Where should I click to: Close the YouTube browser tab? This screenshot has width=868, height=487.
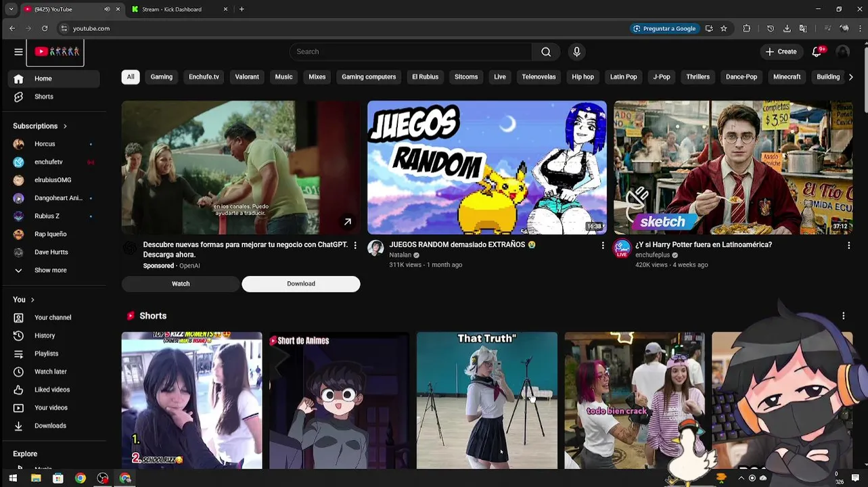tap(118, 9)
